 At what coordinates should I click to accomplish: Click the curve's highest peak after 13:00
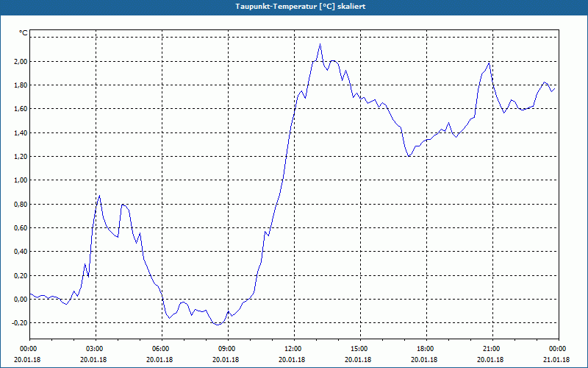(x=320, y=44)
